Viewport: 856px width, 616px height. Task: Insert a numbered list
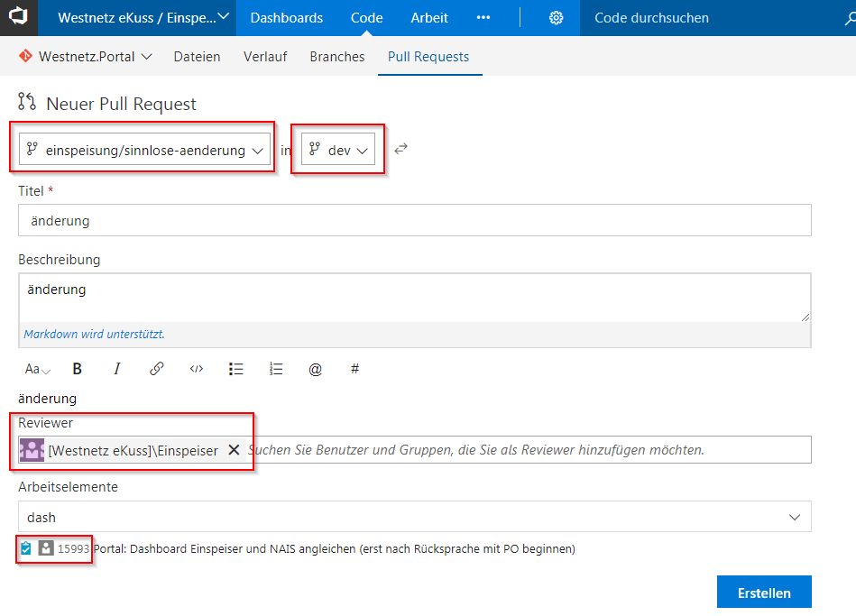click(x=276, y=369)
